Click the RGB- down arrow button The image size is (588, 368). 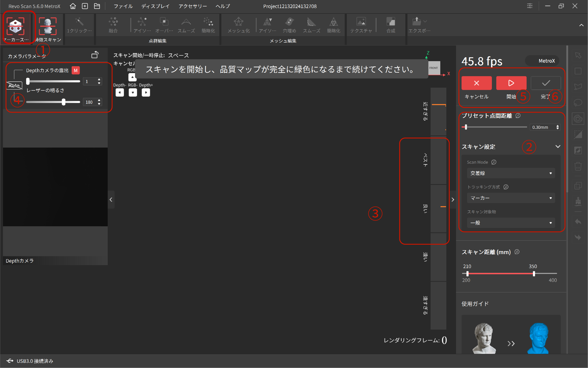133,92
